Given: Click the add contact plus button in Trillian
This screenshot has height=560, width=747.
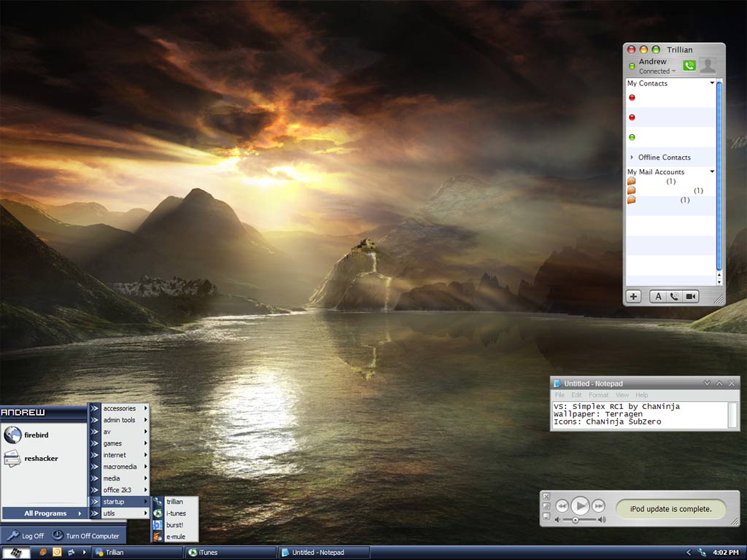Looking at the screenshot, I should click(x=633, y=297).
